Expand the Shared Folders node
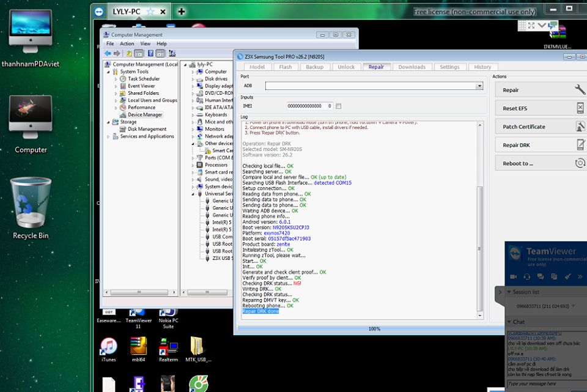Image resolution: width=587 pixels, height=392 pixels. [116, 93]
